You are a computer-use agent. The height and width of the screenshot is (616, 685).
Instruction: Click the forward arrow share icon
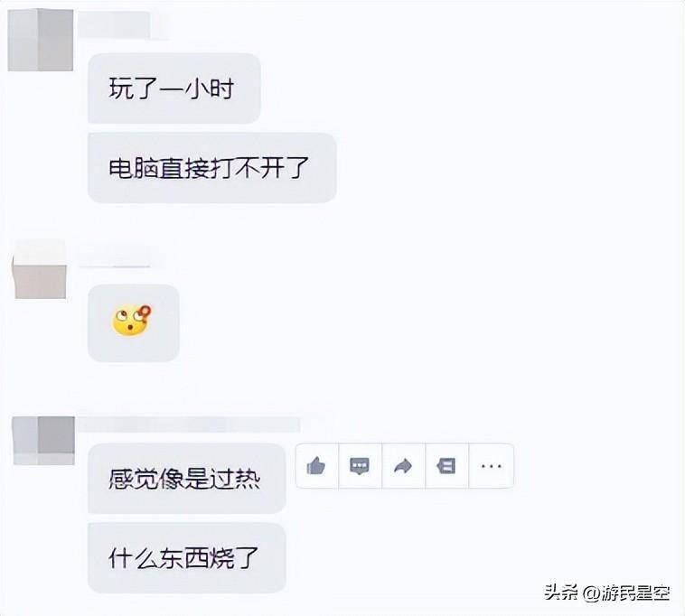click(403, 466)
